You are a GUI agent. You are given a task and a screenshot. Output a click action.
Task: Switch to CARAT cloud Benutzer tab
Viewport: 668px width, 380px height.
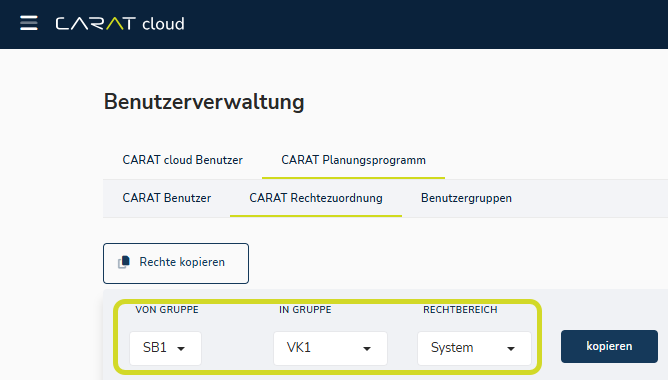182,160
